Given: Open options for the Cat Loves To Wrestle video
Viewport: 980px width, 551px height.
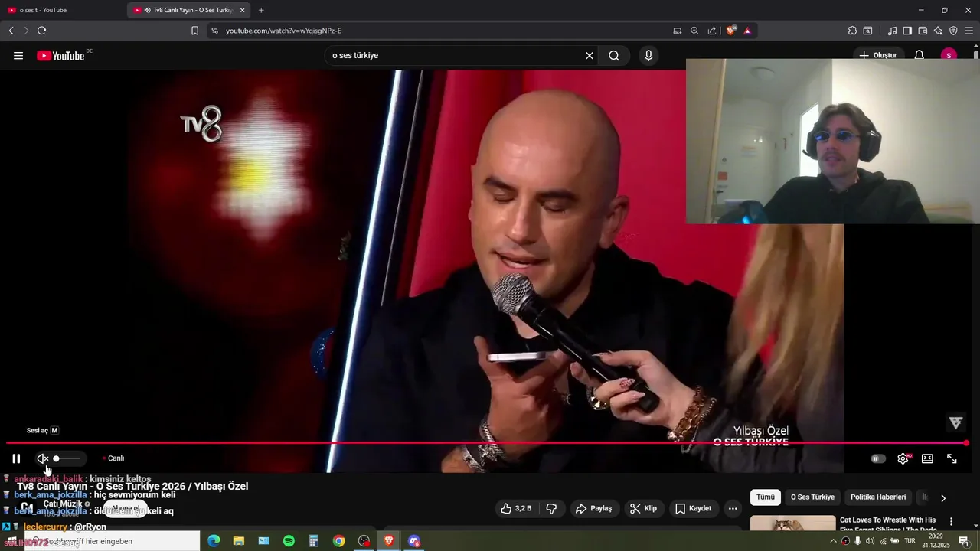Looking at the screenshot, I should point(952,522).
